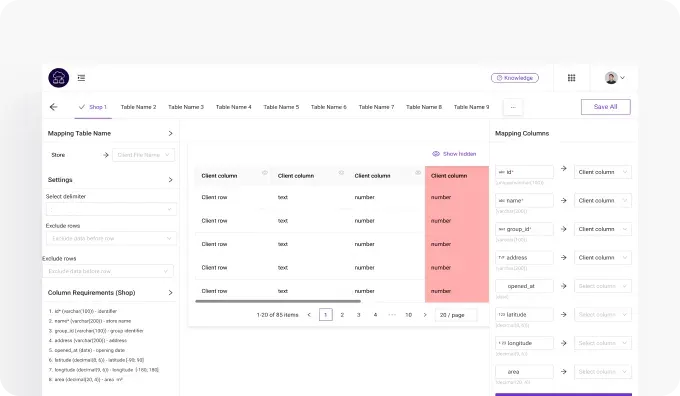
Task: Open the Select delimiter dropdown
Action: coord(111,209)
